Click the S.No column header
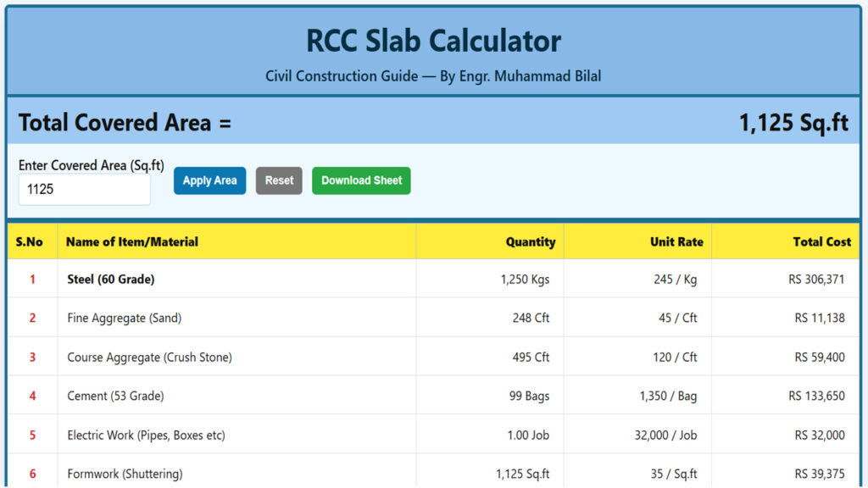 31,241
